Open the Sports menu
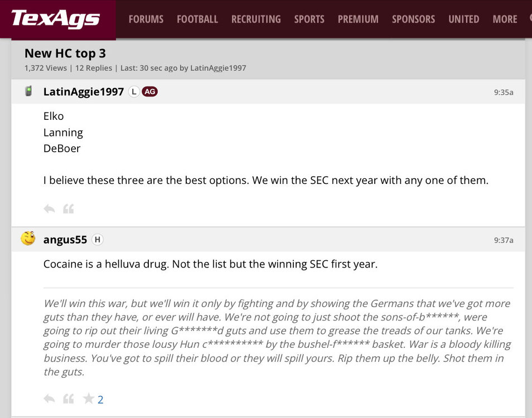Viewport: 532px width, 418px height. tap(309, 19)
